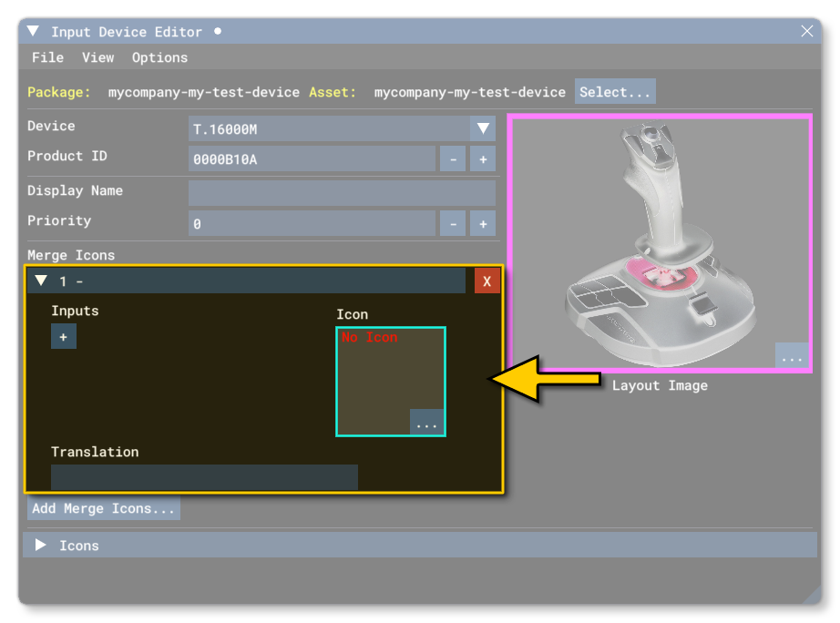Image resolution: width=840 pixels, height=623 pixels.
Task: Collapse merge icon entry 1
Action: 41,281
